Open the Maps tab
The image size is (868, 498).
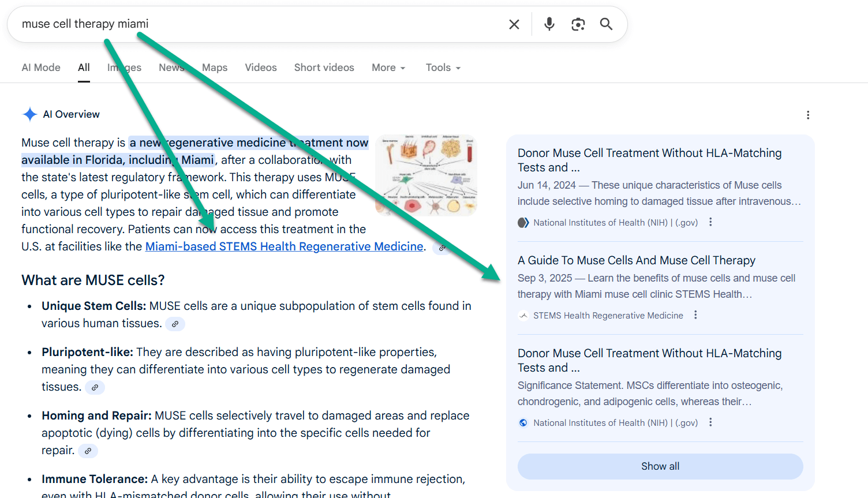coord(215,68)
